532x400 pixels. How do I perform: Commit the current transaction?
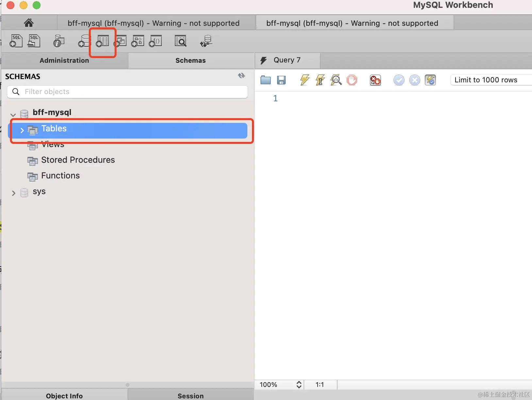[399, 80]
